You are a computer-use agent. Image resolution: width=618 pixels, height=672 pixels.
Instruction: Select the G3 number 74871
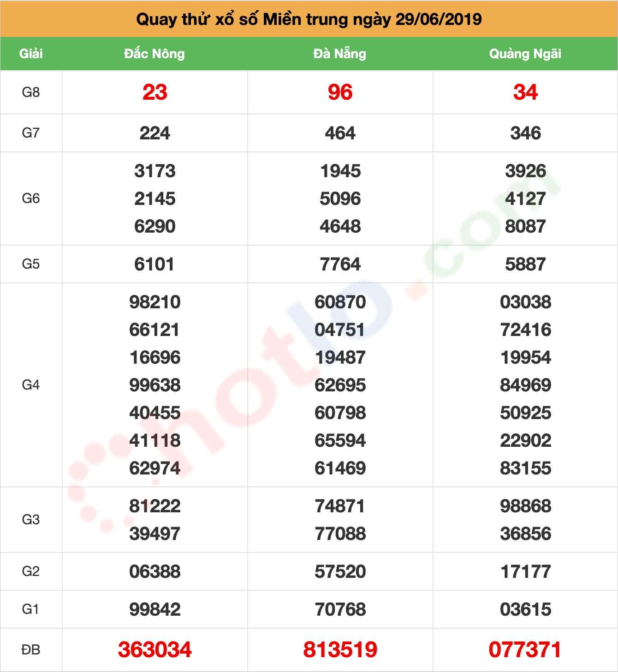tap(340, 506)
